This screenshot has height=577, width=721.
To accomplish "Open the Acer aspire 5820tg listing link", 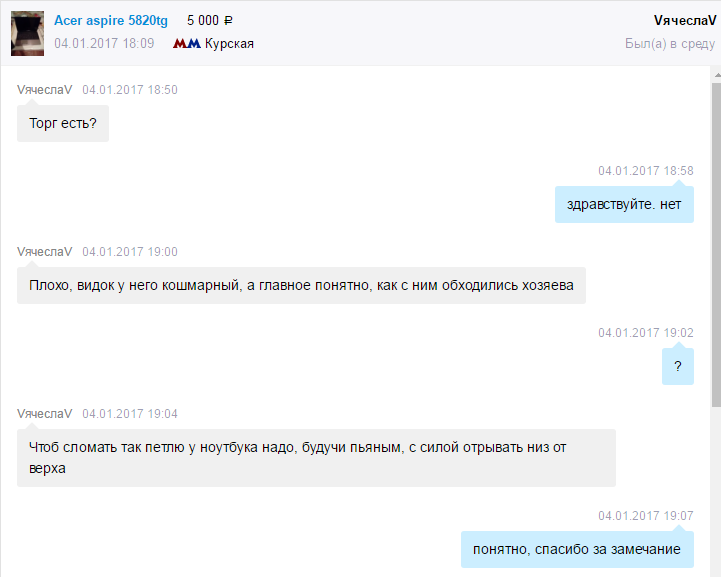I will coord(111,21).
